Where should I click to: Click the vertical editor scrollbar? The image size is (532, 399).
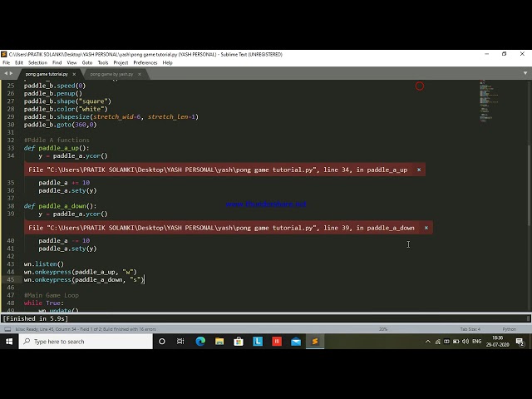(530, 185)
